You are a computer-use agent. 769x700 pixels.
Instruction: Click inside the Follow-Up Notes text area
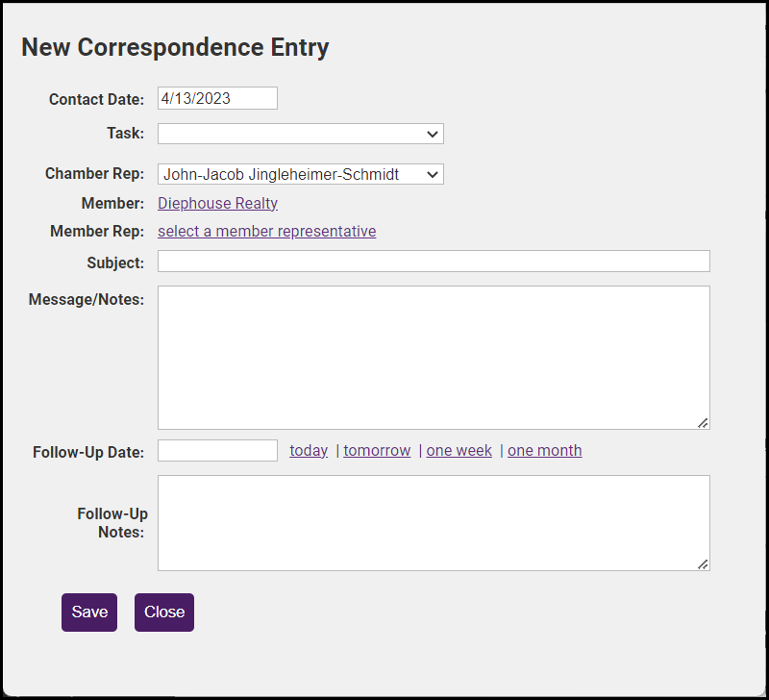click(x=434, y=522)
